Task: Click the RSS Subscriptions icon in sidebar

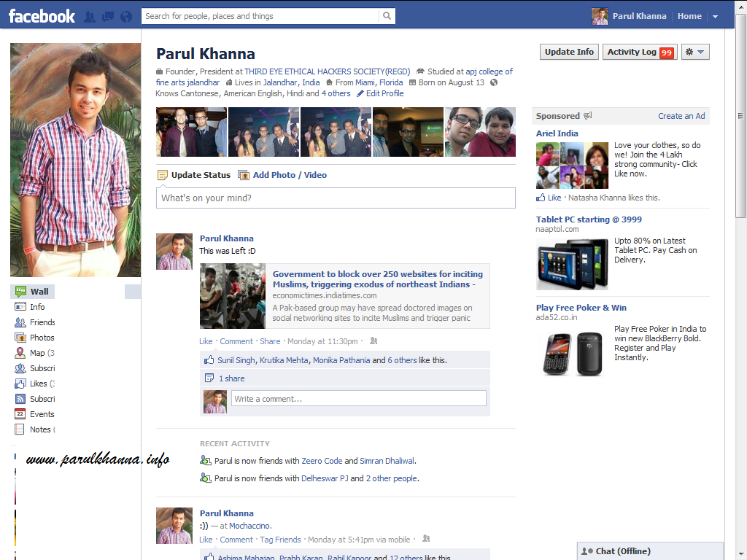Action: point(20,399)
